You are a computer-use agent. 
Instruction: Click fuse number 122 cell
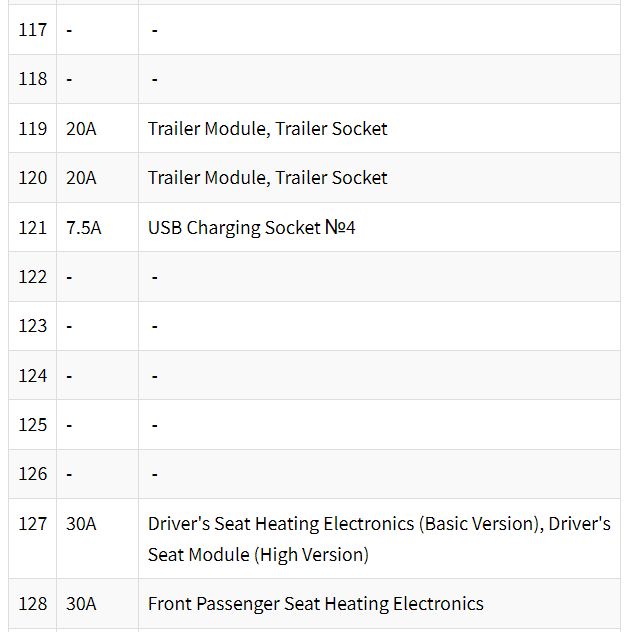pyautogui.click(x=33, y=277)
